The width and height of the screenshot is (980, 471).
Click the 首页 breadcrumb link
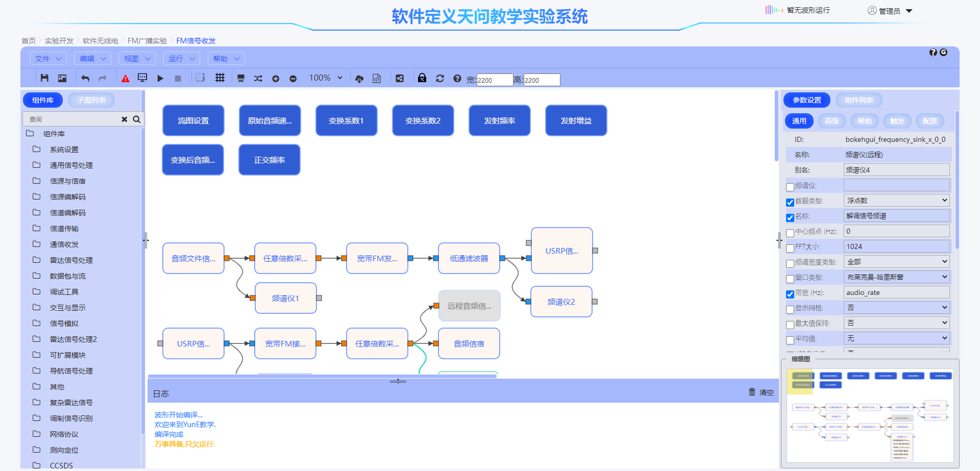29,41
